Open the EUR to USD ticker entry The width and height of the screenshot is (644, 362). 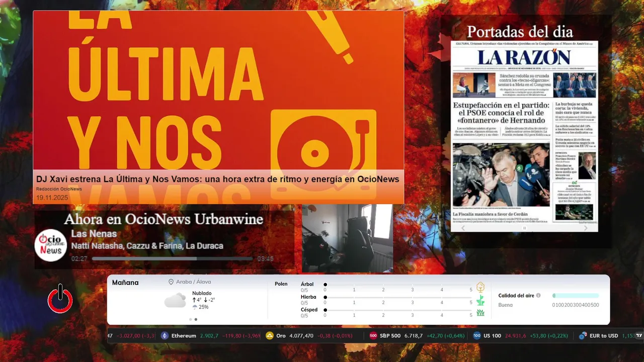tap(606, 336)
